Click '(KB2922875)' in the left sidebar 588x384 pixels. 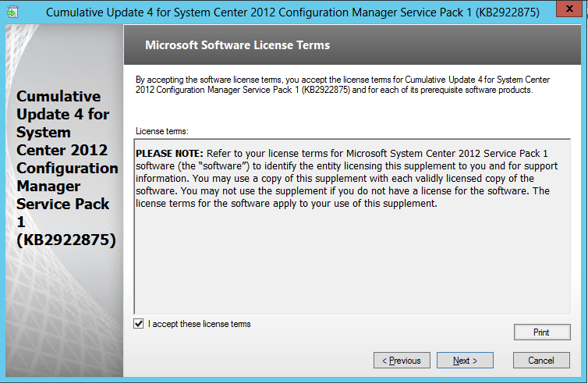(x=66, y=240)
